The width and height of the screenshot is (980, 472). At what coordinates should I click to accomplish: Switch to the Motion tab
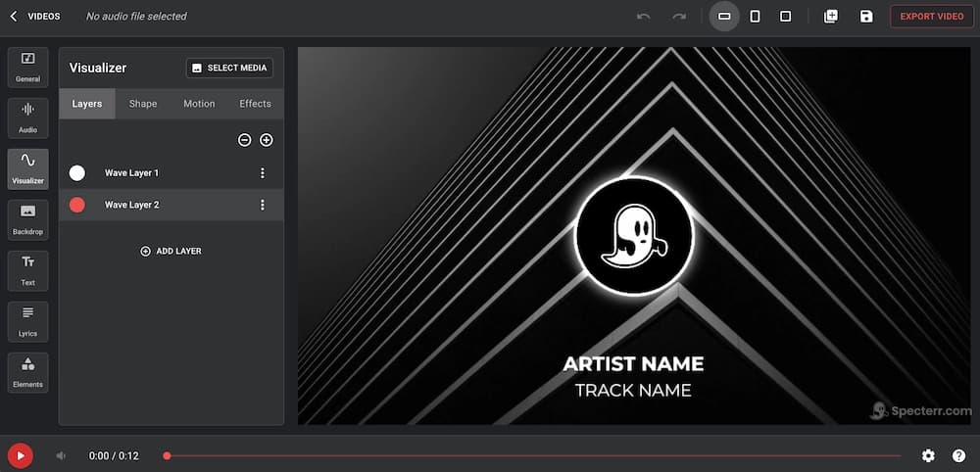(199, 104)
